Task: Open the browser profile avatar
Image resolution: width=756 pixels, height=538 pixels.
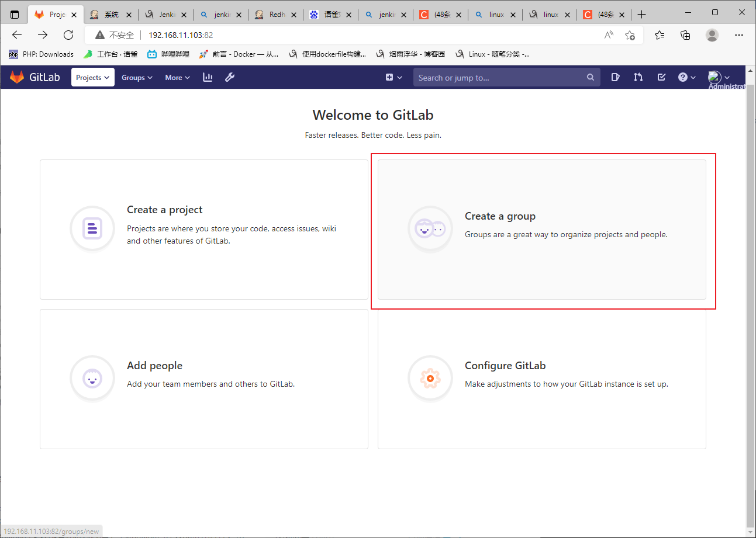Action: tap(712, 35)
